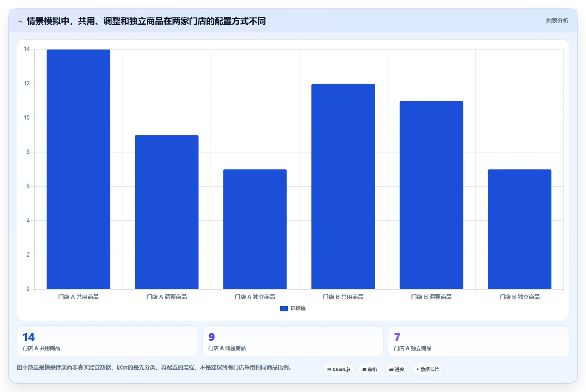586x392 pixels.
Task: Click the lightning icon beside the title
Action: (20, 21)
